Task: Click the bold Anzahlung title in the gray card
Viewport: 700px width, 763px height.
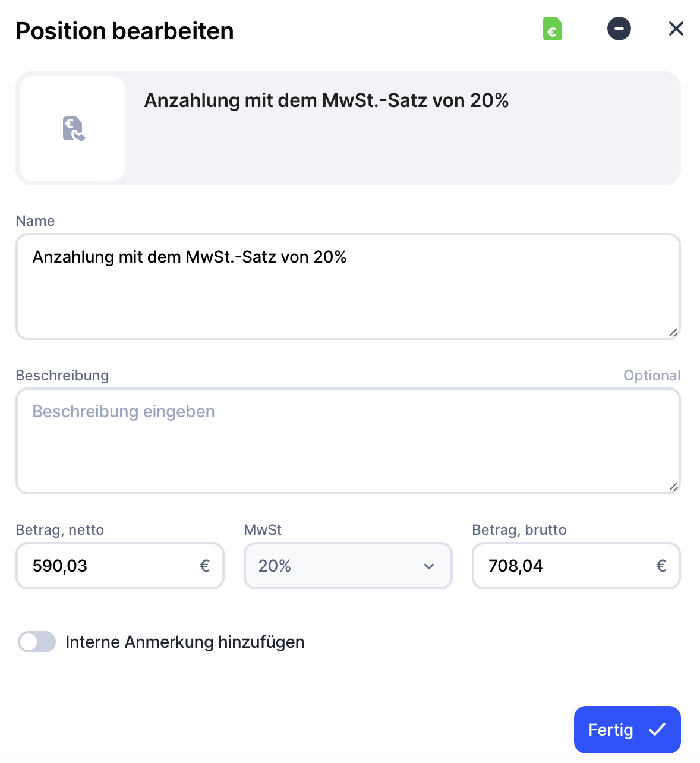Action: point(326,100)
